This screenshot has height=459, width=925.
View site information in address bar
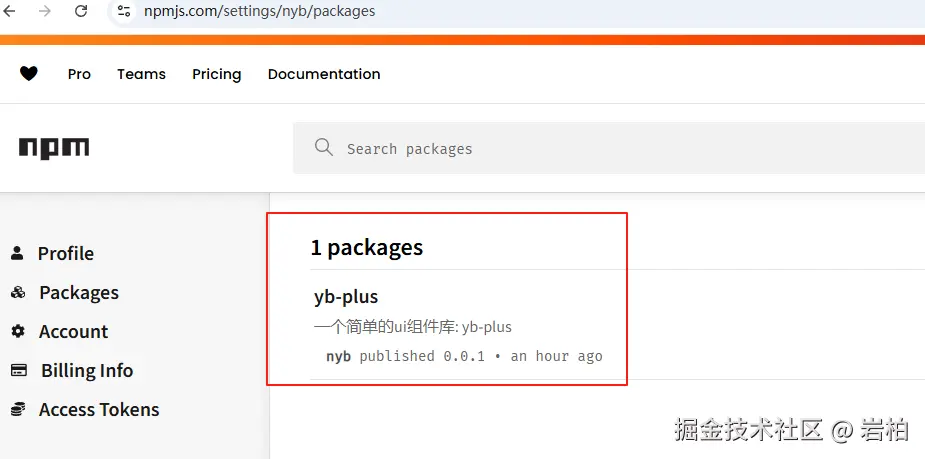point(124,11)
